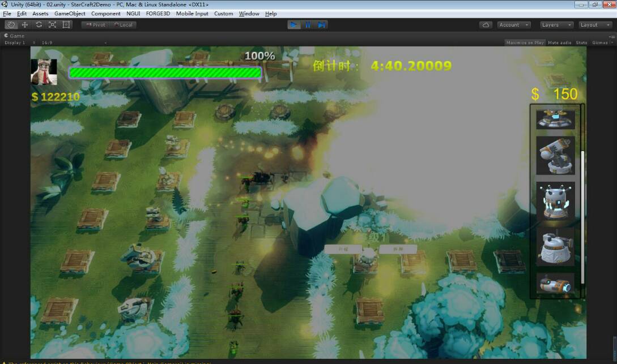Toggle the Local handle rotation button
This screenshot has width=617, height=364.
[x=123, y=25]
